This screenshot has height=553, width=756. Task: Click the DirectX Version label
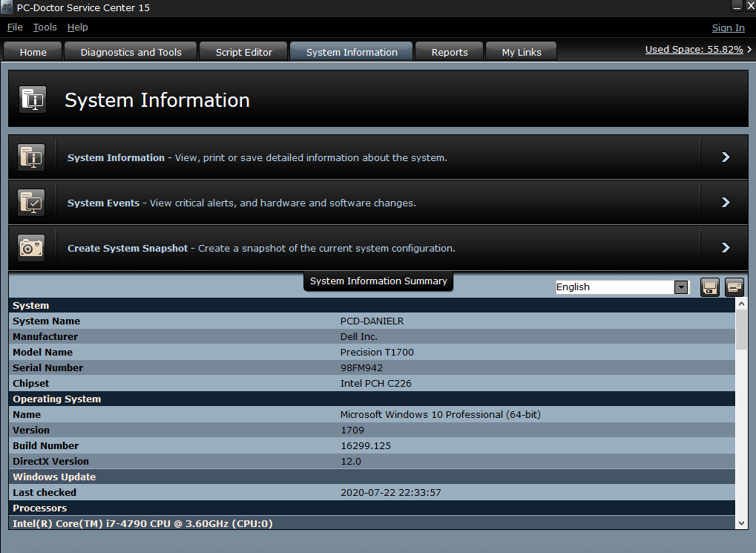coord(50,461)
